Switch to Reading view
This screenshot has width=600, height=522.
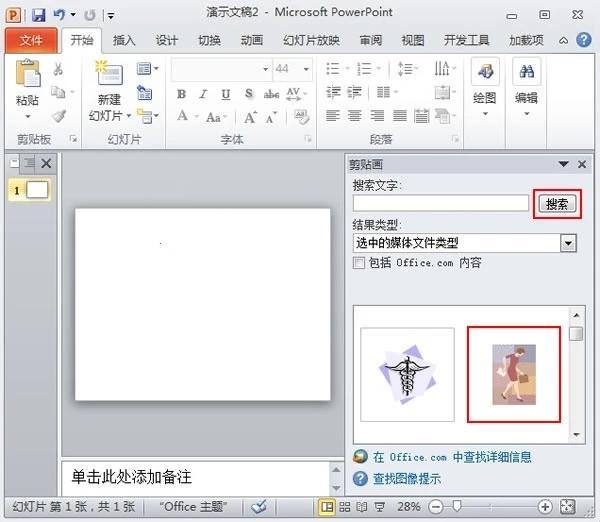click(x=362, y=507)
